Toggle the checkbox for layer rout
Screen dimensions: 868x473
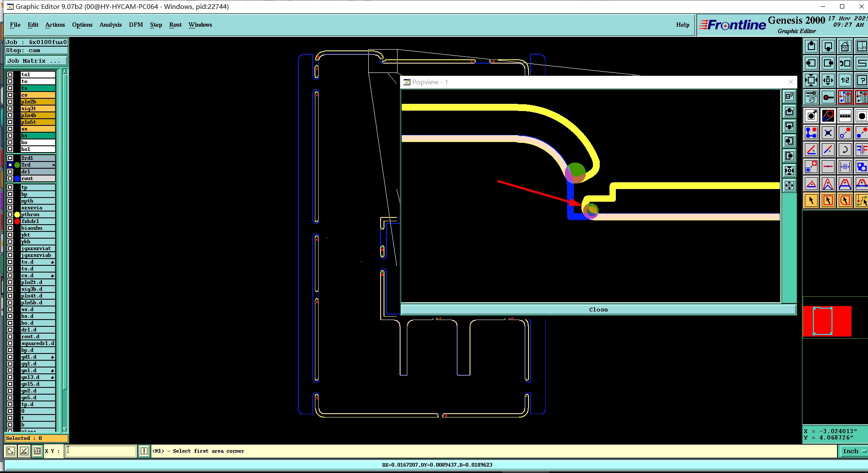[10, 178]
